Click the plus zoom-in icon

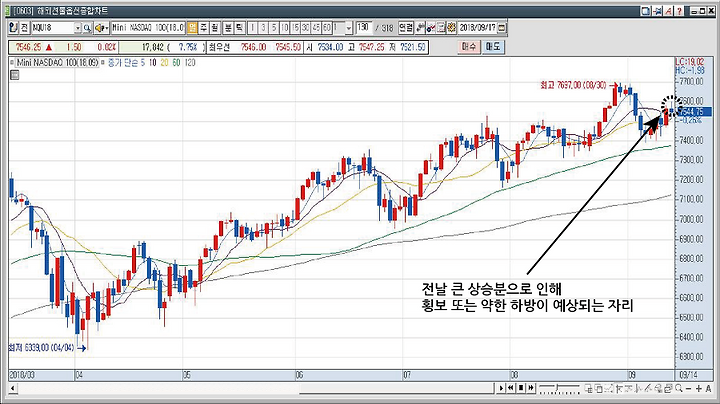[698, 389]
